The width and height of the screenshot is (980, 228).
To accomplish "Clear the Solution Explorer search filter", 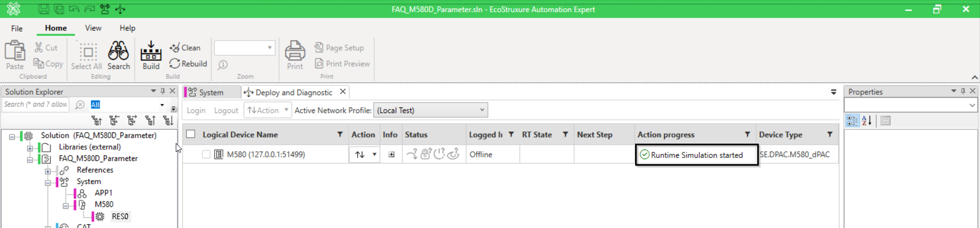I will click(80, 104).
